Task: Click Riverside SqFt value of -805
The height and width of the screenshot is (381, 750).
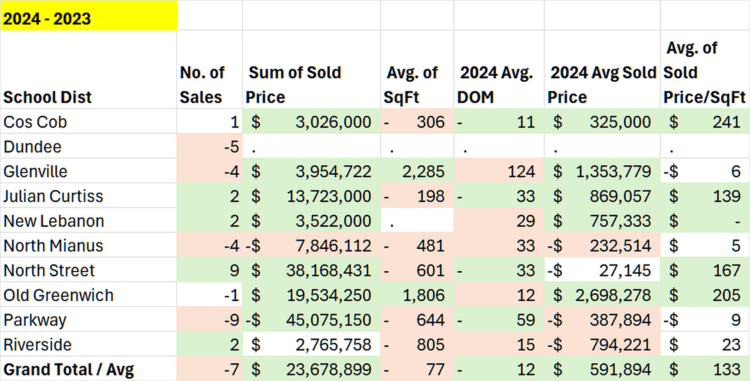Action: coord(417,344)
